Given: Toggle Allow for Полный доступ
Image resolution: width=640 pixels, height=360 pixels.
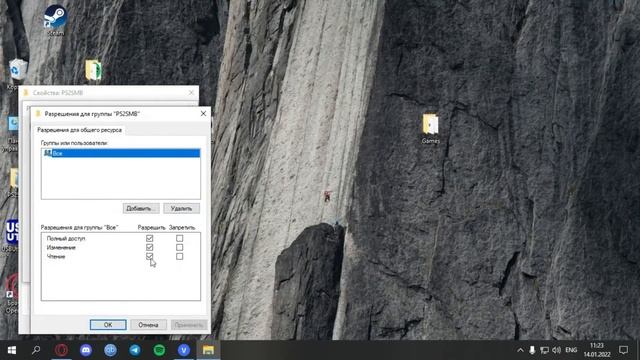Looking at the screenshot, I should [x=149, y=238].
